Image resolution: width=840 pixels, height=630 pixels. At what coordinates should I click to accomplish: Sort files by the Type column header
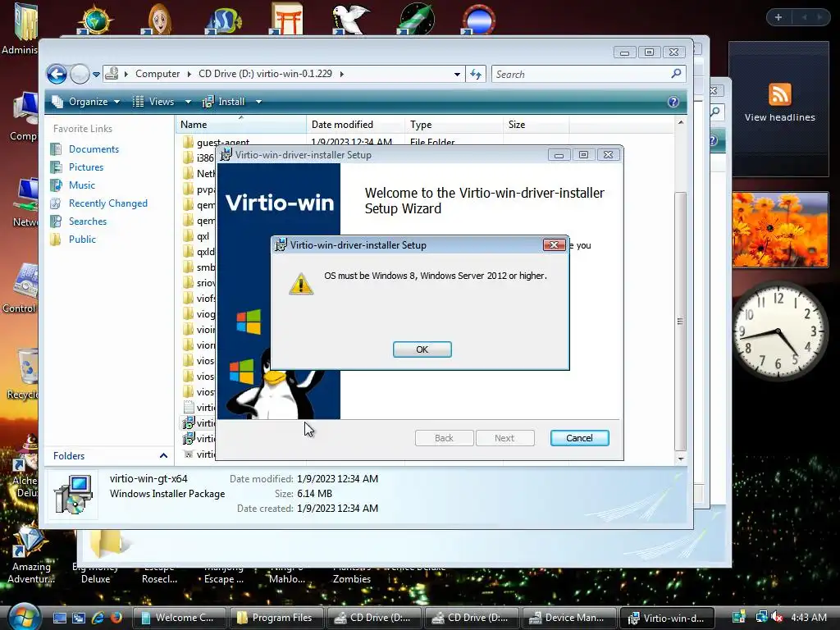[x=454, y=125]
